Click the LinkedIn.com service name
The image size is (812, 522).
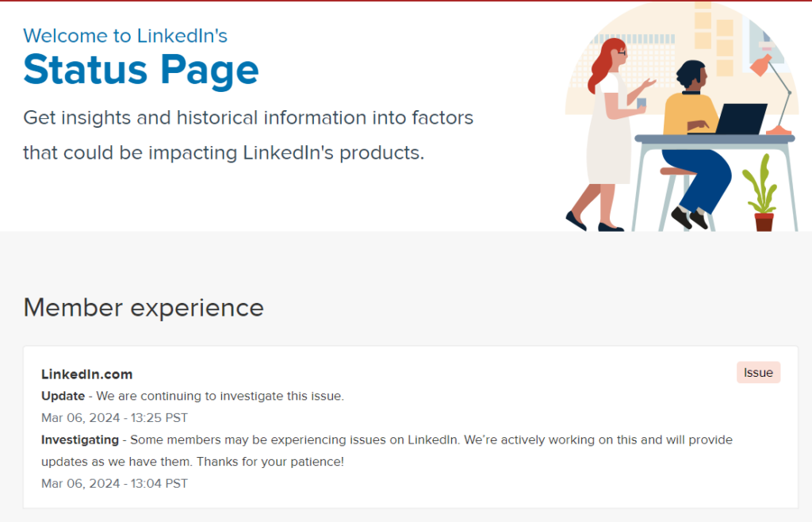pos(86,374)
